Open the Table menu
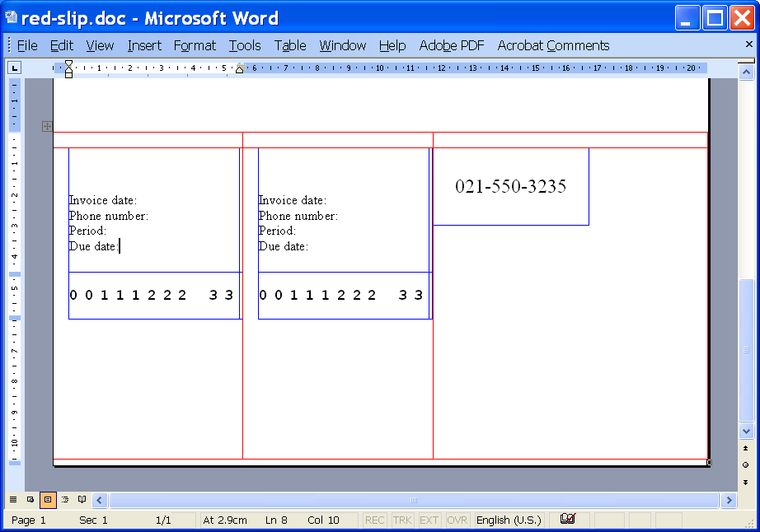 290,45
